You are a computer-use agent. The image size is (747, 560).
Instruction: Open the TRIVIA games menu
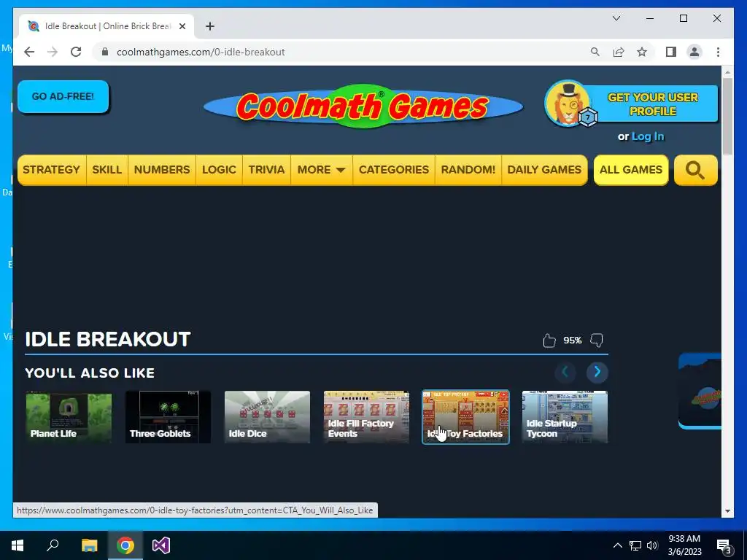pyautogui.click(x=266, y=170)
